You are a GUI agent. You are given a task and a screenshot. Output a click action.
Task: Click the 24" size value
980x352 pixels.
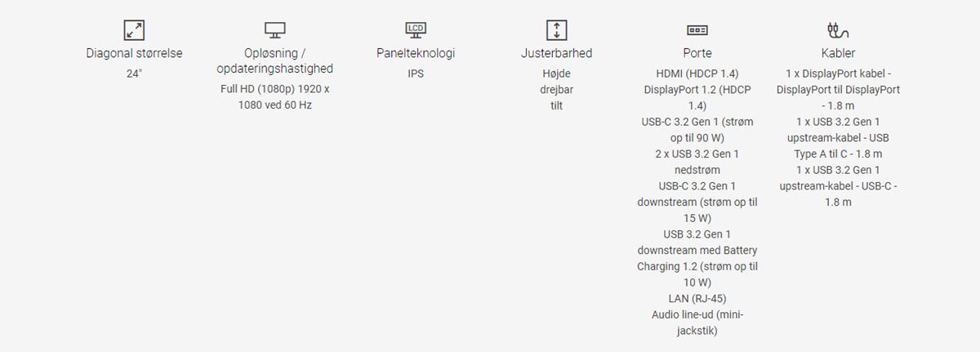point(134,74)
